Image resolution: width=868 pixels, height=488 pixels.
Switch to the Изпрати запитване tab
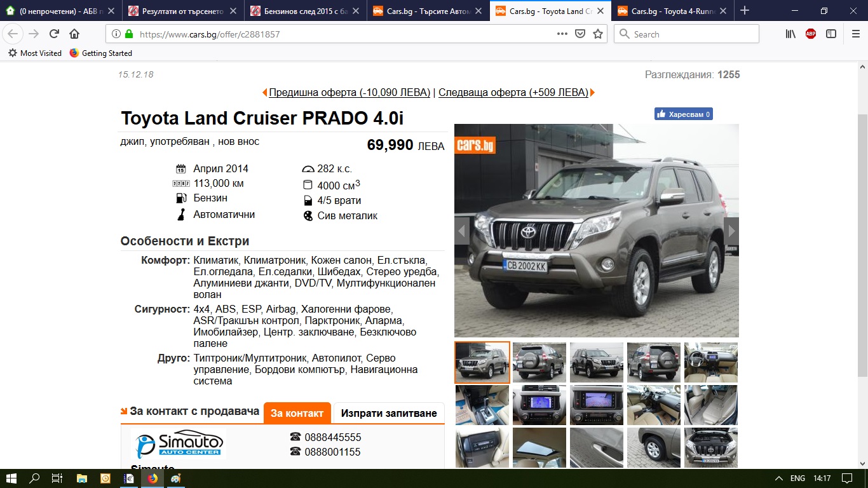click(389, 413)
